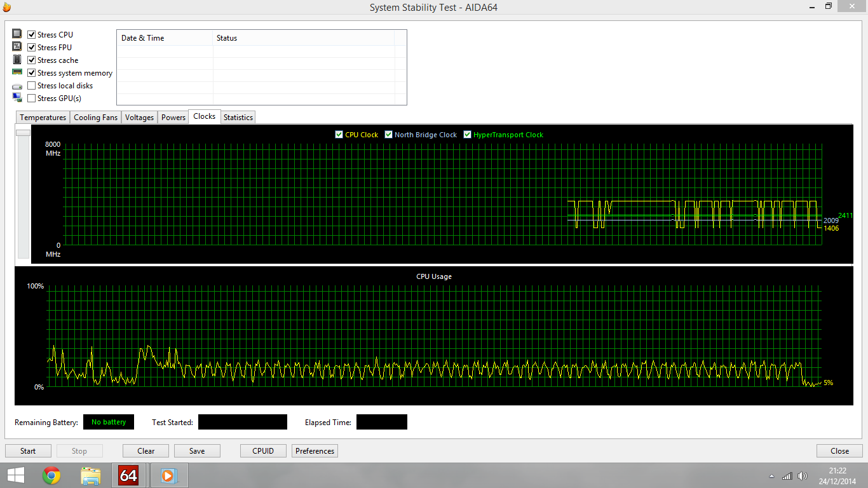Select the Voltages tab
This screenshot has height=488, width=868.
[x=139, y=118]
